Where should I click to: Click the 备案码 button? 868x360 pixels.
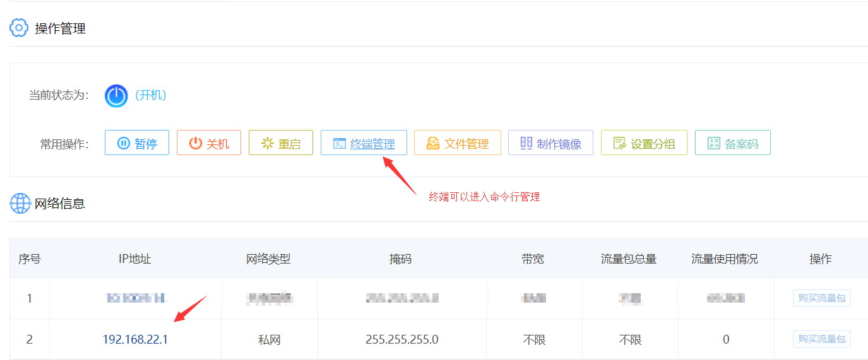coord(733,143)
